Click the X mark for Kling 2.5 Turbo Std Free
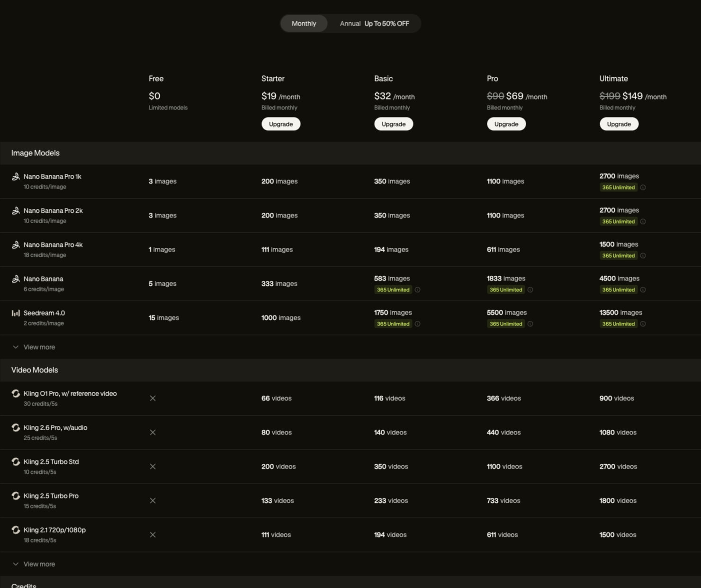 (x=153, y=466)
